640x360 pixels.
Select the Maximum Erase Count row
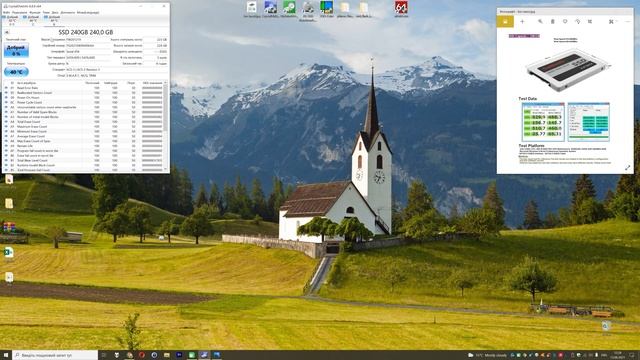(84, 127)
